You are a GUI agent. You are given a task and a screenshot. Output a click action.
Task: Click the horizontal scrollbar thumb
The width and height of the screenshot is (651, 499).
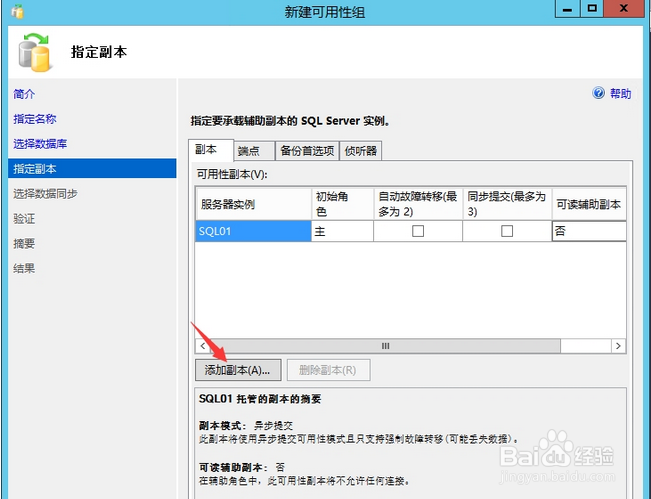(x=385, y=346)
